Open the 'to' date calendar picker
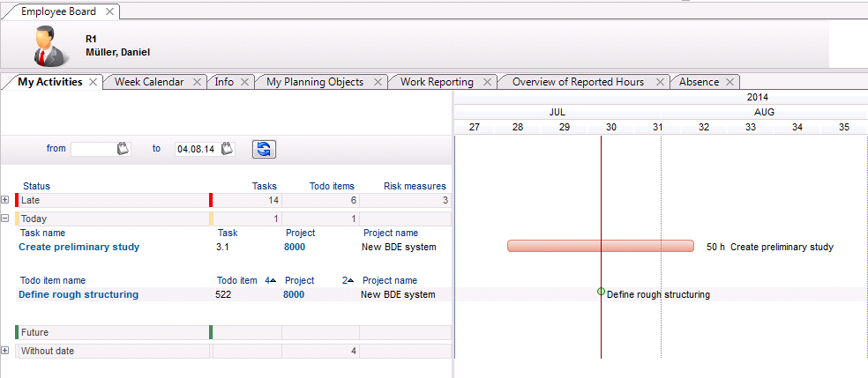Image resolution: width=868 pixels, height=378 pixels. (227, 149)
